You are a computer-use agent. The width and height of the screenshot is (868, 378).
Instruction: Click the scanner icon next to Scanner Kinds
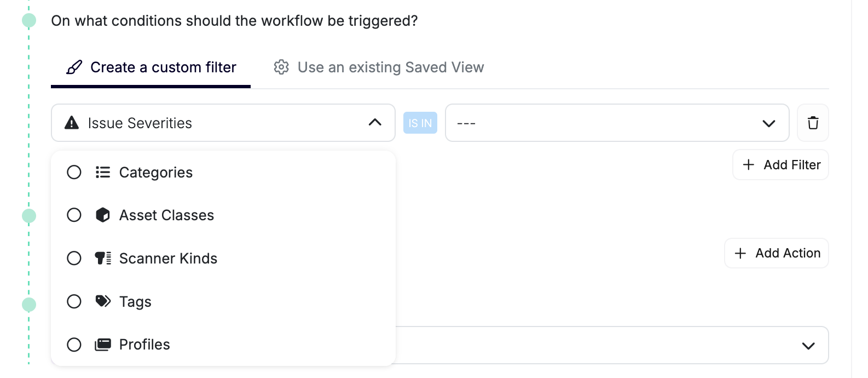[102, 258]
